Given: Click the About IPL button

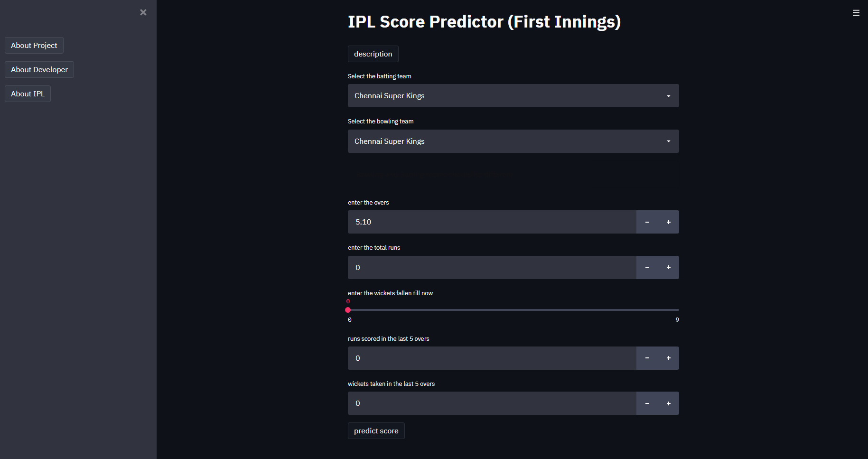Looking at the screenshot, I should (27, 94).
